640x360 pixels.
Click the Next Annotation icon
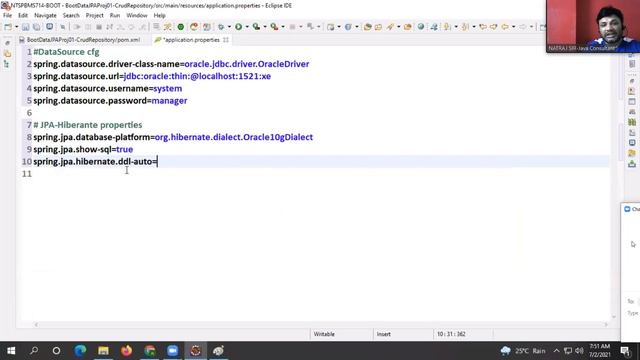447,27
